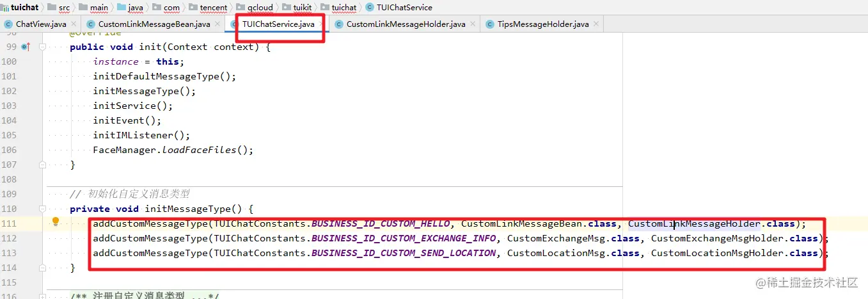Select the TUIChatService.java tab
Screen dimensions: 868x299
[278, 24]
